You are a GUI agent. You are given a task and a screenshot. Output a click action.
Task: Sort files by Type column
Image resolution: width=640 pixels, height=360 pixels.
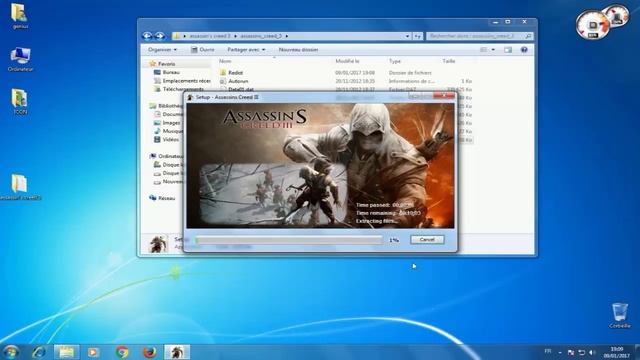pyautogui.click(x=395, y=61)
